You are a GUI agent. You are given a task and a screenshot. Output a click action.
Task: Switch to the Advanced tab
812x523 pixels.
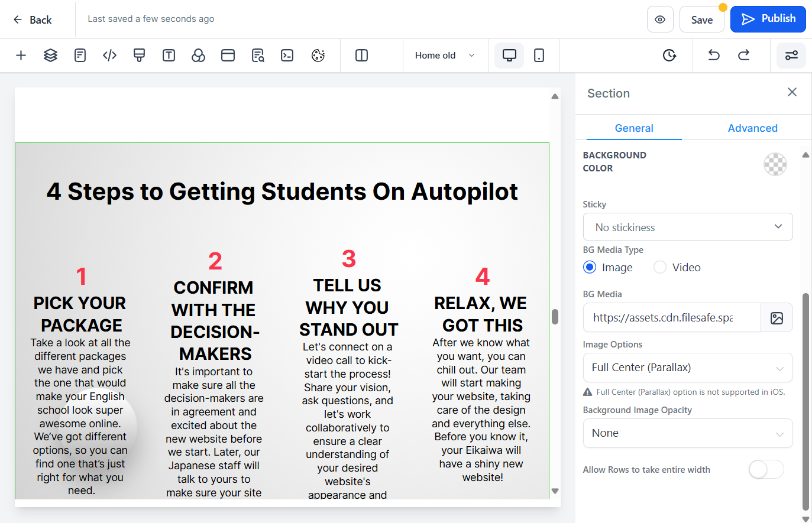(752, 128)
